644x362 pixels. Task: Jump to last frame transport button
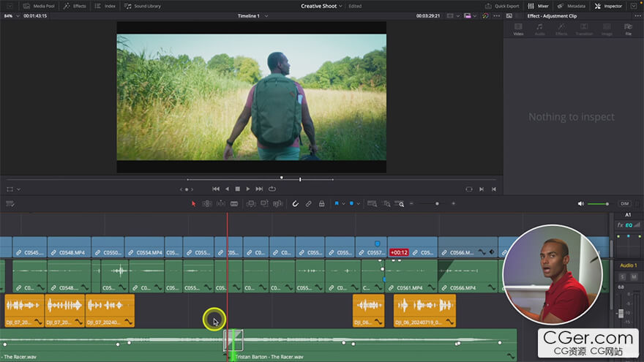(x=259, y=189)
